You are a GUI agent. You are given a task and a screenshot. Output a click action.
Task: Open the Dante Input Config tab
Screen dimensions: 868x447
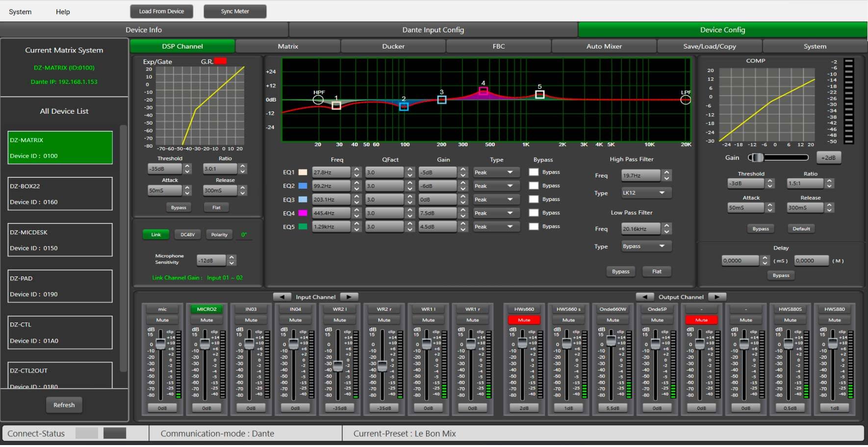[433, 30]
